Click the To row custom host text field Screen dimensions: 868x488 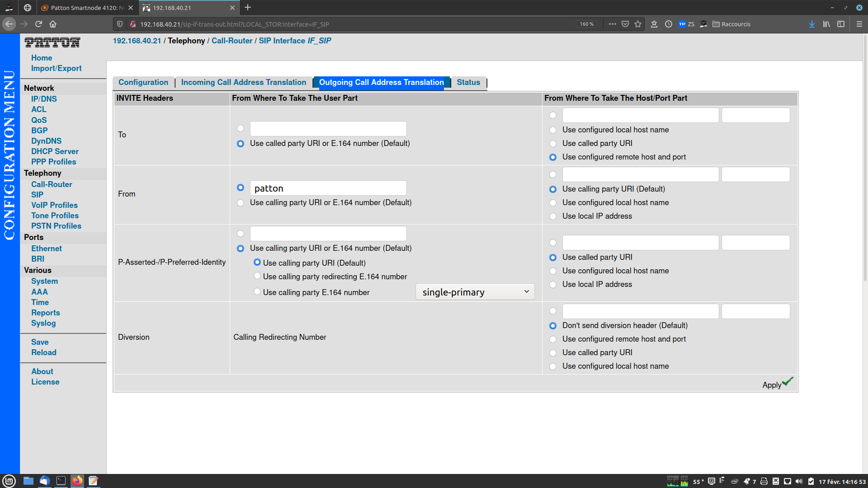tap(640, 115)
